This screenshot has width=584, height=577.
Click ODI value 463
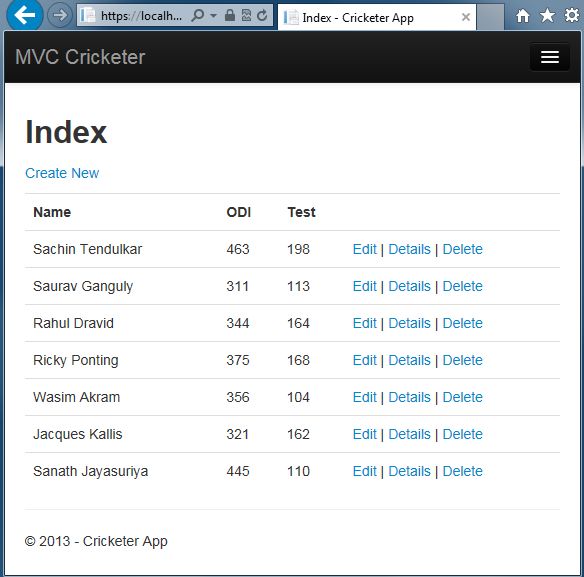tap(238, 249)
